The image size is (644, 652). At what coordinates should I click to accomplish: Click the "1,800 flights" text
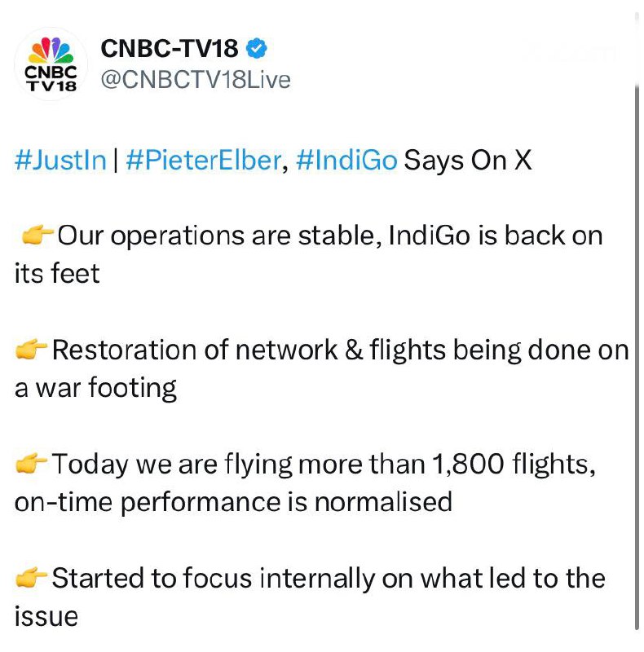click(x=513, y=465)
